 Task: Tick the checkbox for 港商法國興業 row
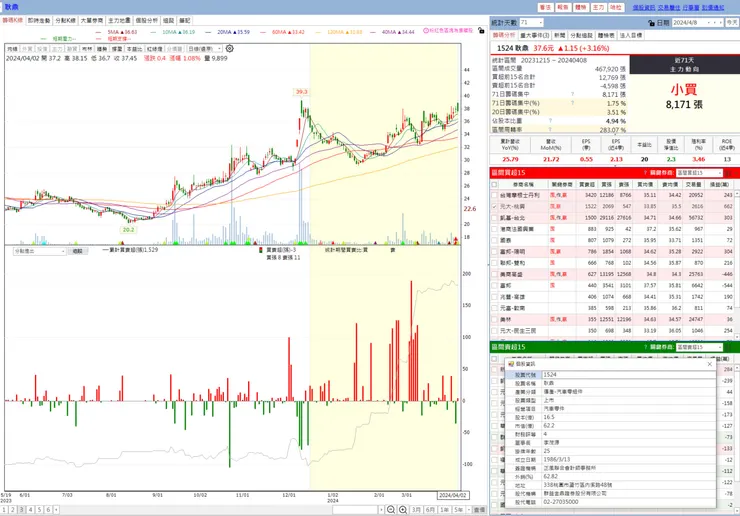click(494, 229)
